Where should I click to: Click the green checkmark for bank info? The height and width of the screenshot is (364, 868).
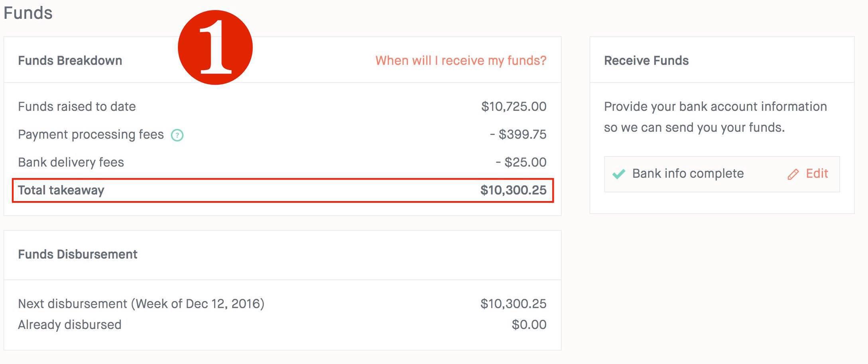(618, 174)
